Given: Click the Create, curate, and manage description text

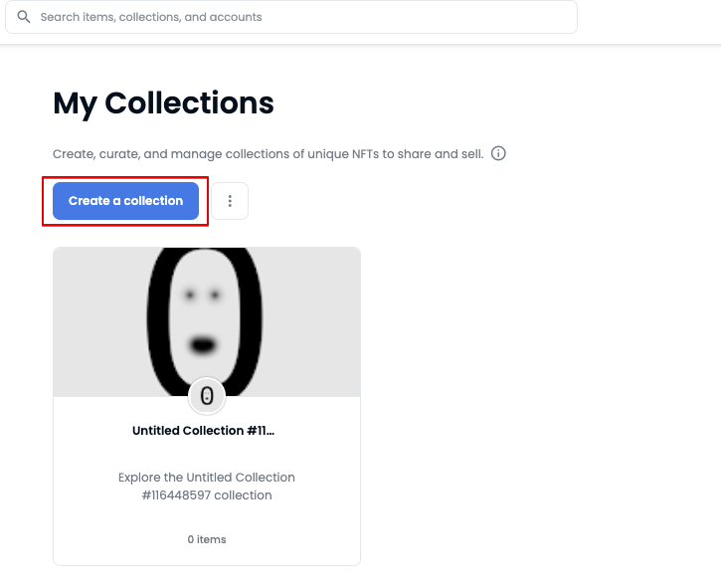Looking at the screenshot, I should [269, 153].
